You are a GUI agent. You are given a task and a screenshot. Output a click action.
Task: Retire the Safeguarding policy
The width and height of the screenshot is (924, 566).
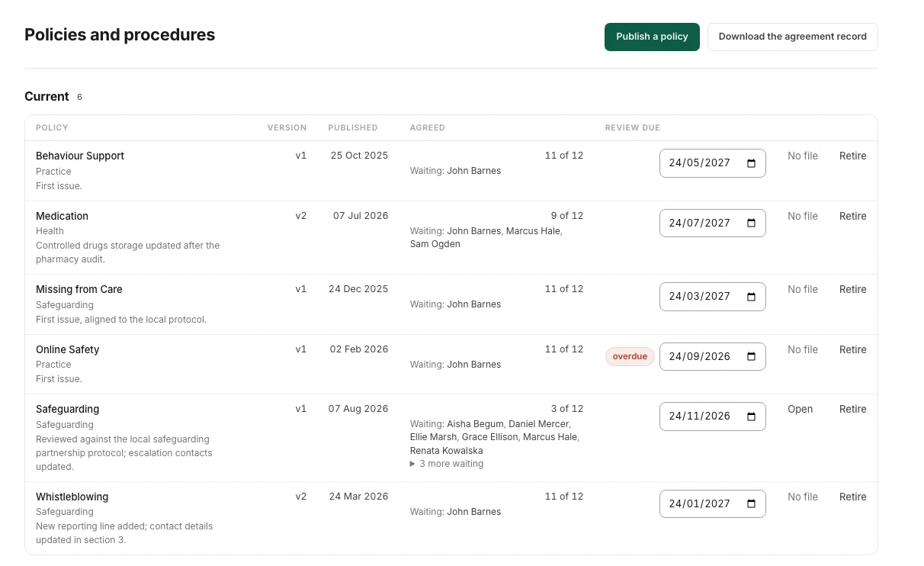852,409
